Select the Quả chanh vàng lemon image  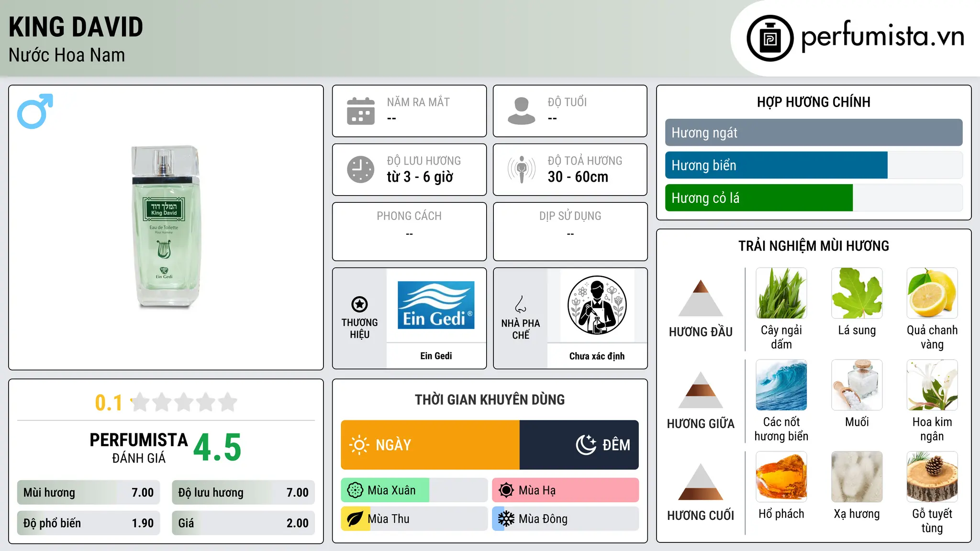click(932, 293)
